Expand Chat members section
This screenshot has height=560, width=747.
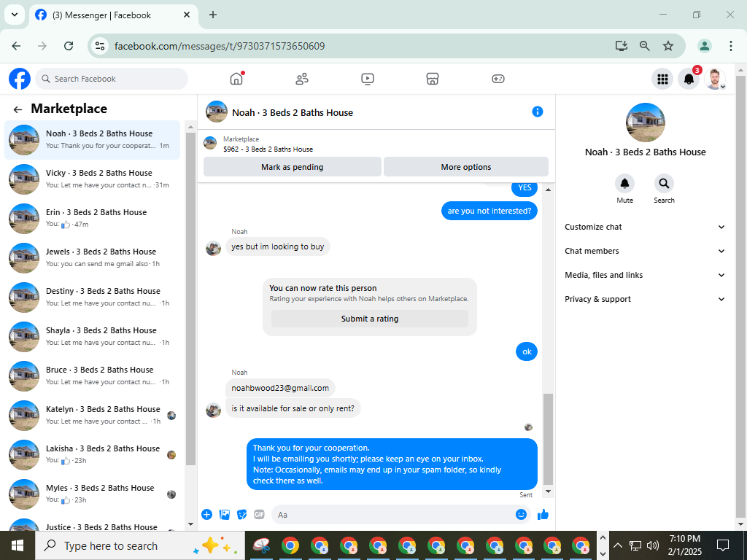pos(645,251)
